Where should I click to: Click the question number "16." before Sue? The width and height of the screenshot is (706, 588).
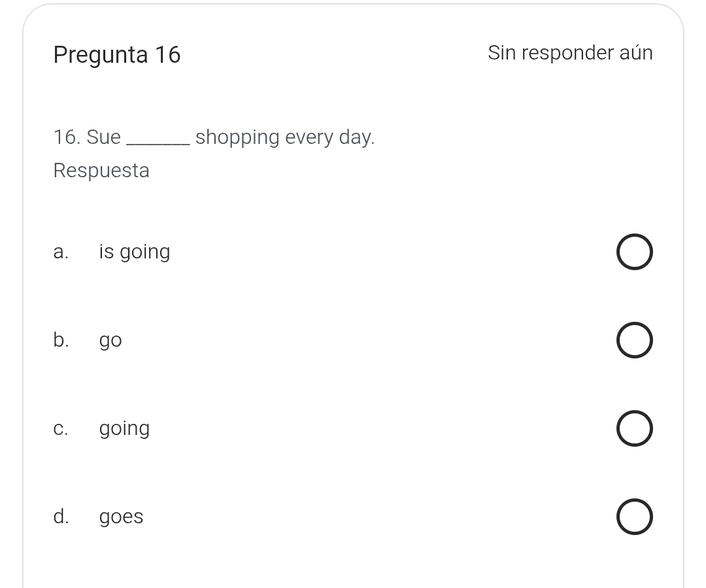point(67,138)
